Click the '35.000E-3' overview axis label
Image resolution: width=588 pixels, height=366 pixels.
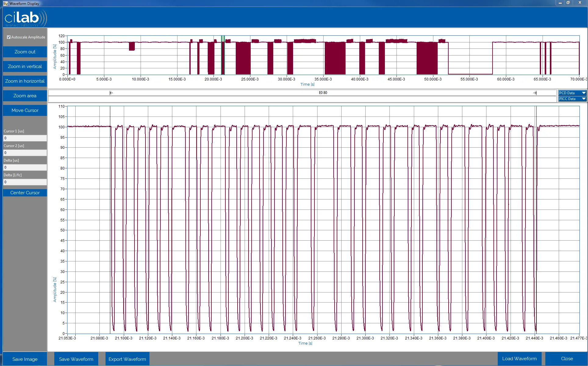[323, 79]
